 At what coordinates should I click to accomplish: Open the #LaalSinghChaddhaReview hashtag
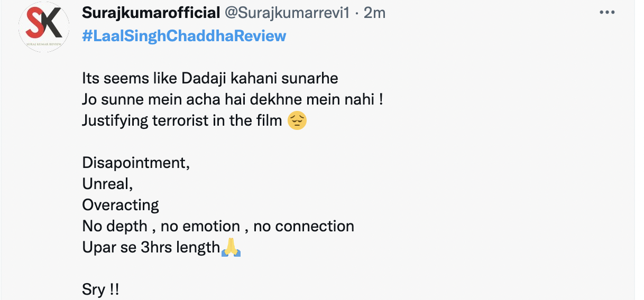(184, 36)
